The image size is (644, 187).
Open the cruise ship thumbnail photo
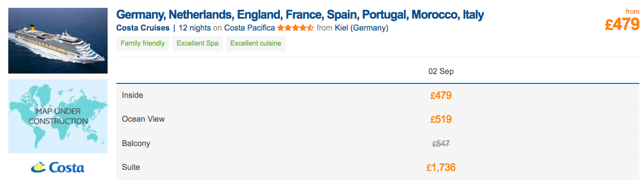58,41
